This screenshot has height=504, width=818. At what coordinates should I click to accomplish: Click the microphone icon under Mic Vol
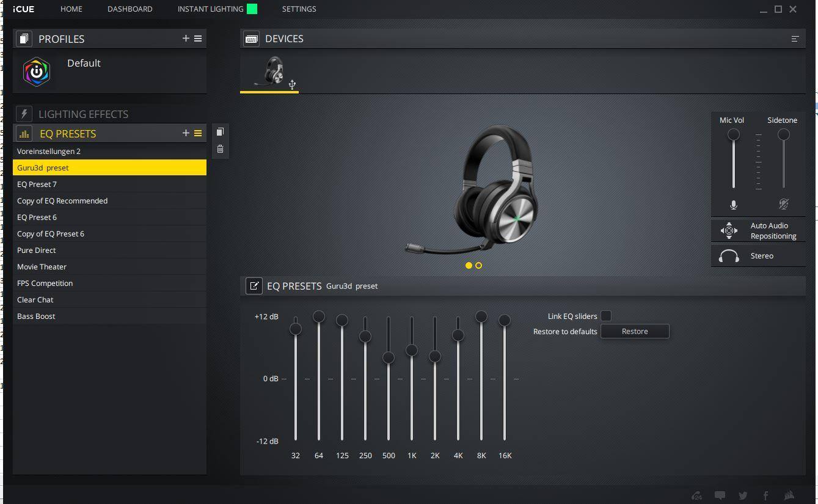(x=733, y=205)
